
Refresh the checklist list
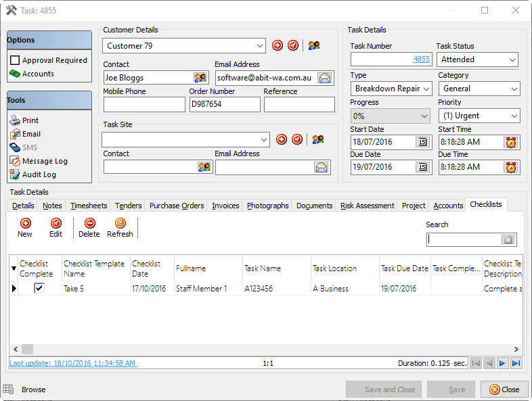(x=120, y=223)
